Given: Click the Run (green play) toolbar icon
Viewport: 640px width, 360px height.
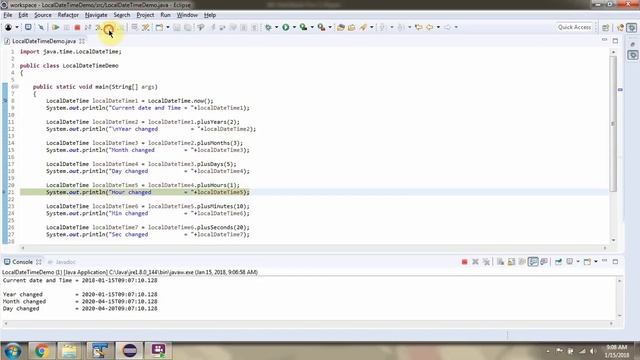Looking at the screenshot, I should tap(286, 27).
